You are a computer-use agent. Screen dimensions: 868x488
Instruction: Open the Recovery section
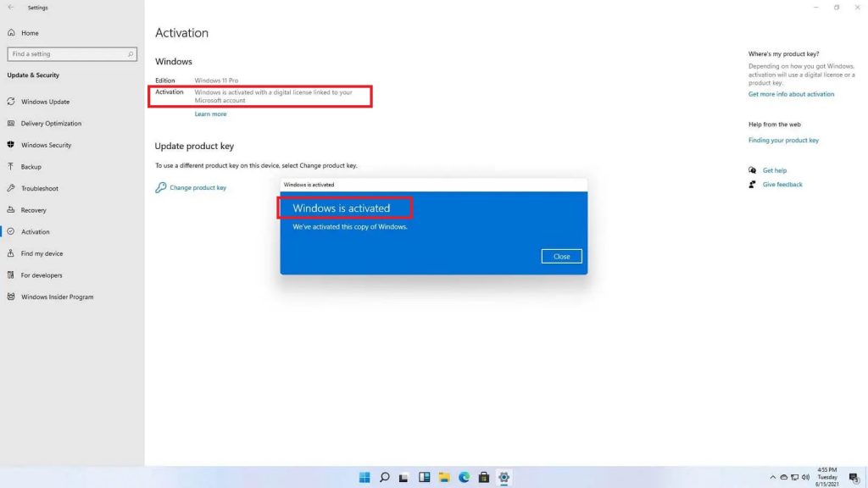pyautogui.click(x=33, y=210)
